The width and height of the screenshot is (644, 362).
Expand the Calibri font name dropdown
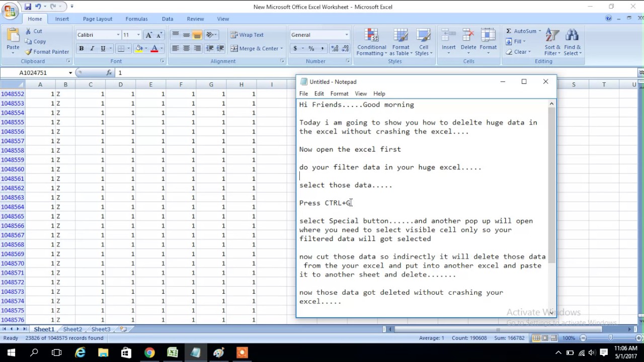pyautogui.click(x=118, y=35)
